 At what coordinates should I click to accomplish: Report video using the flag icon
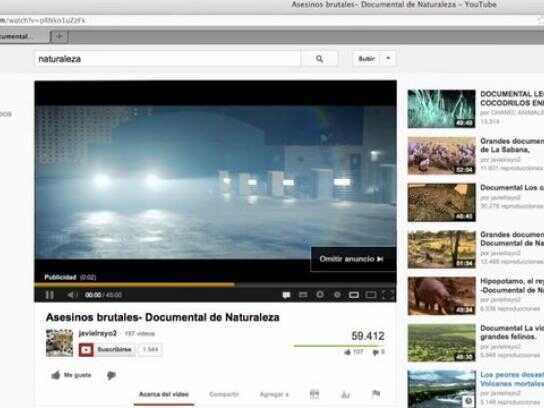point(376,394)
